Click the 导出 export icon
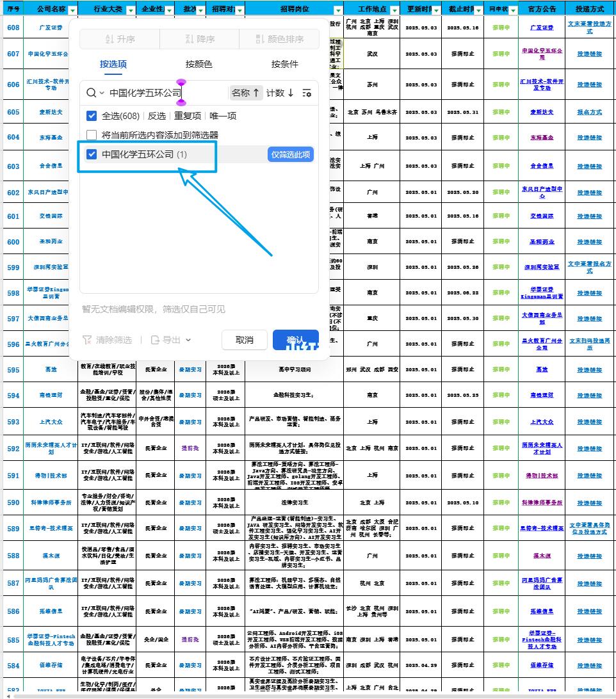The height and width of the screenshot is (699, 616). (155, 340)
